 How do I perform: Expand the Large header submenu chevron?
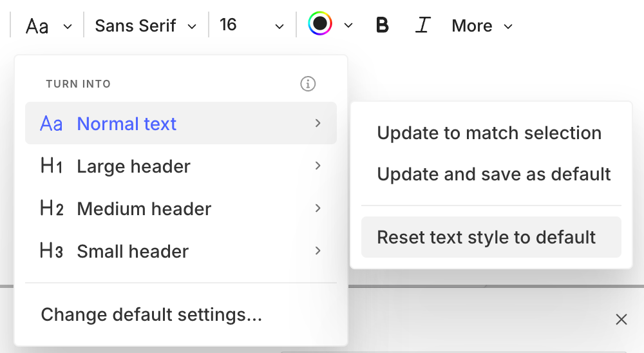click(317, 166)
